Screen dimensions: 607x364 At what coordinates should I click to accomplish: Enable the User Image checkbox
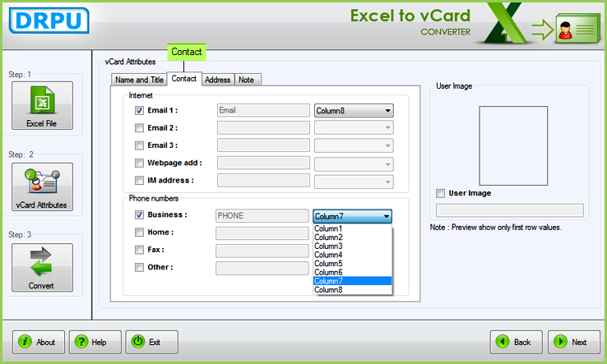coord(441,193)
